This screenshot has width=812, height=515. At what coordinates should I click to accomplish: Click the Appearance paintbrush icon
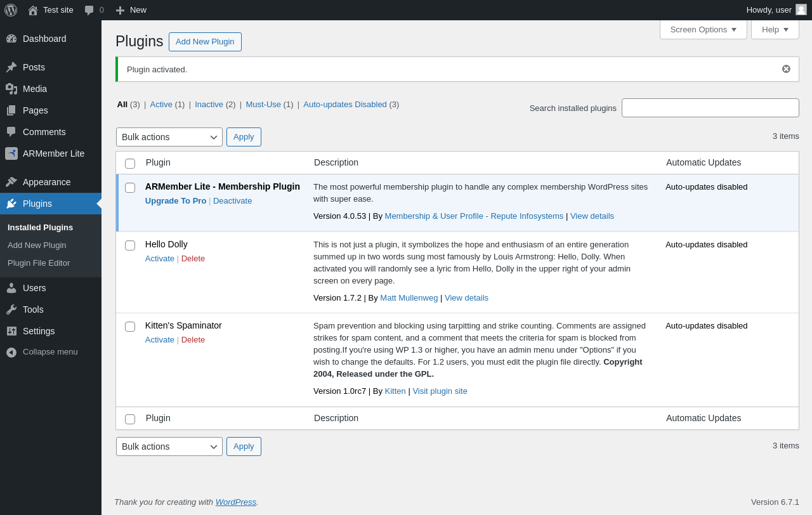[11, 182]
